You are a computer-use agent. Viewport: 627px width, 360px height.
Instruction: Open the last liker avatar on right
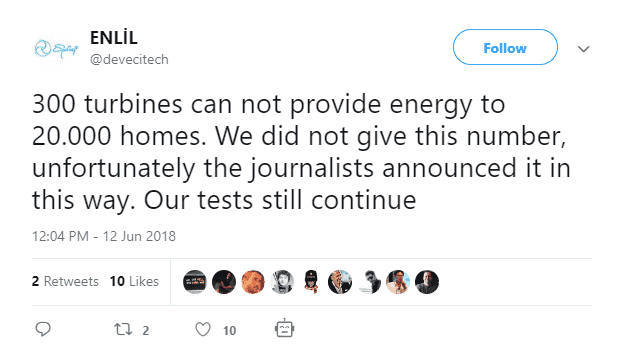click(427, 282)
